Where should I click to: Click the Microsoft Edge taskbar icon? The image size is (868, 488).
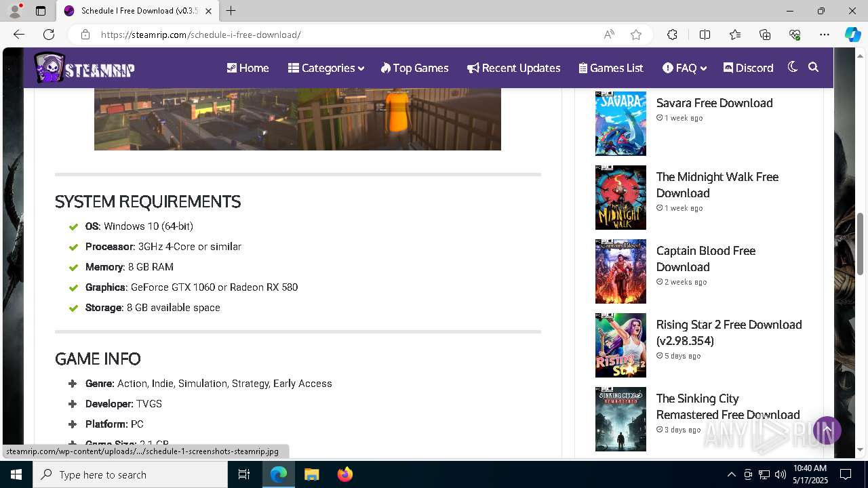pos(279,474)
